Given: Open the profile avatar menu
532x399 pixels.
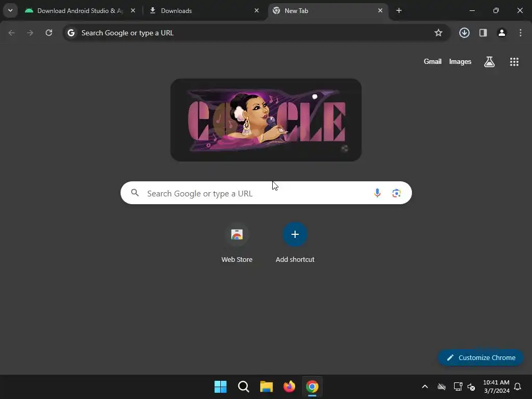Looking at the screenshot, I should [502, 33].
